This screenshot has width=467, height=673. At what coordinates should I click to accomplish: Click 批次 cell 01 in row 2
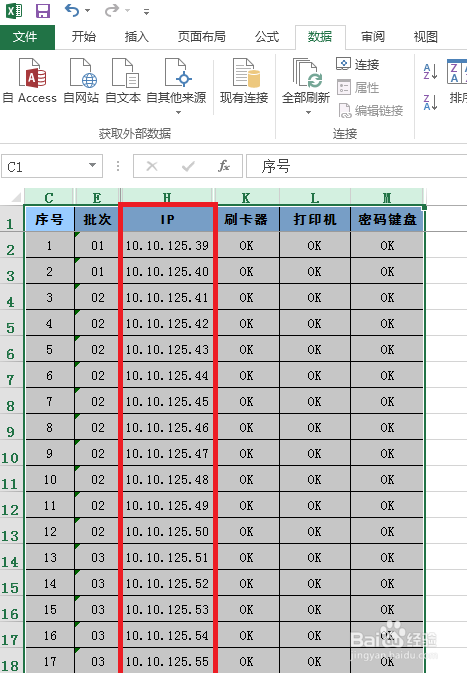tap(97, 246)
